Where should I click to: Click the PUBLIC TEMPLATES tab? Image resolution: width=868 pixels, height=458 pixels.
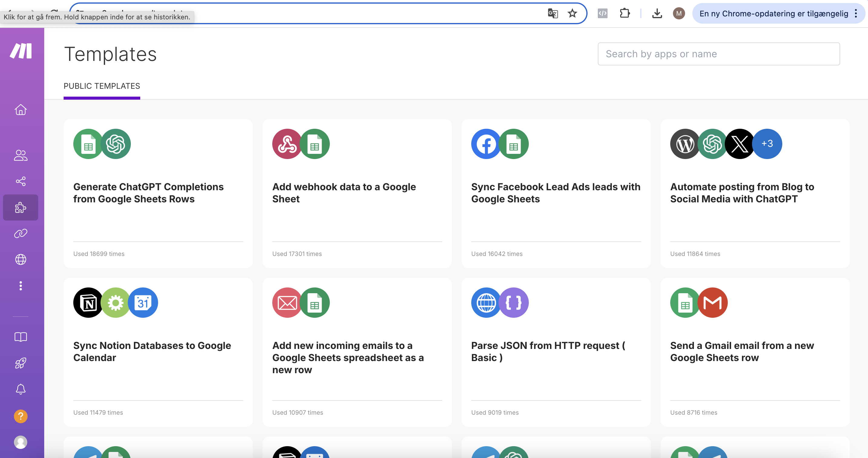pyautogui.click(x=102, y=85)
